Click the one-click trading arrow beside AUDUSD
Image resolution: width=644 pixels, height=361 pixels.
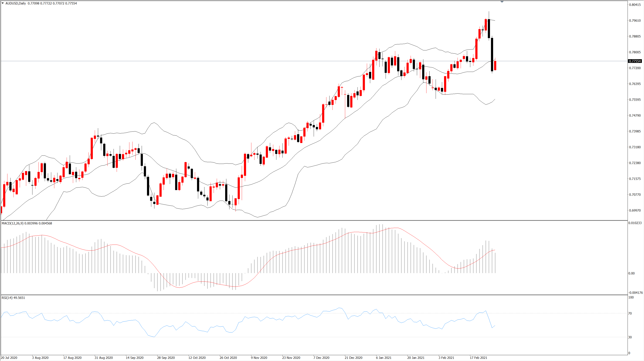click(x=3, y=3)
